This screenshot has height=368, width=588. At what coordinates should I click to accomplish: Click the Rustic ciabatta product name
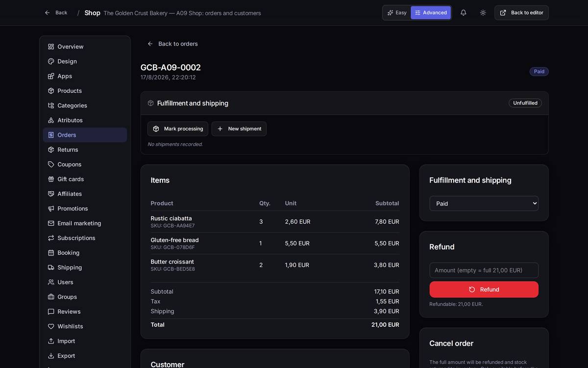click(x=171, y=218)
